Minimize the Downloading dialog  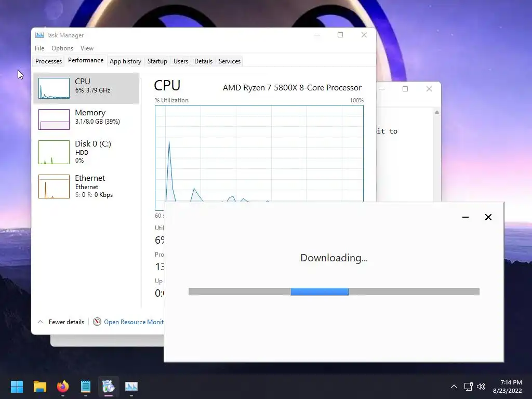(x=465, y=217)
